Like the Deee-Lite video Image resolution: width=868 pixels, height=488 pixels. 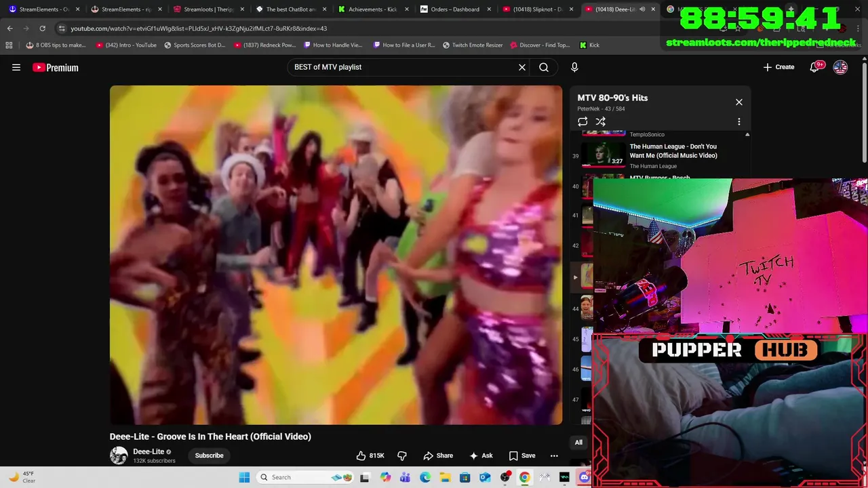tap(371, 455)
